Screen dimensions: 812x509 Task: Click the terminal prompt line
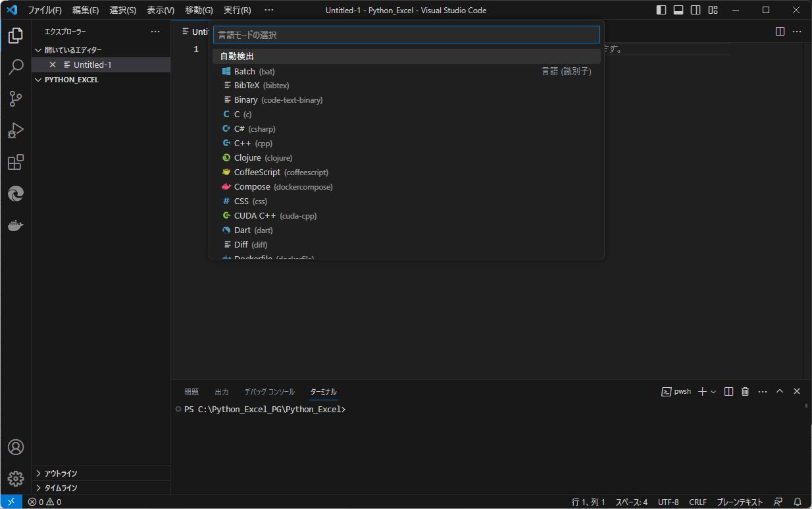pyautogui.click(x=265, y=410)
